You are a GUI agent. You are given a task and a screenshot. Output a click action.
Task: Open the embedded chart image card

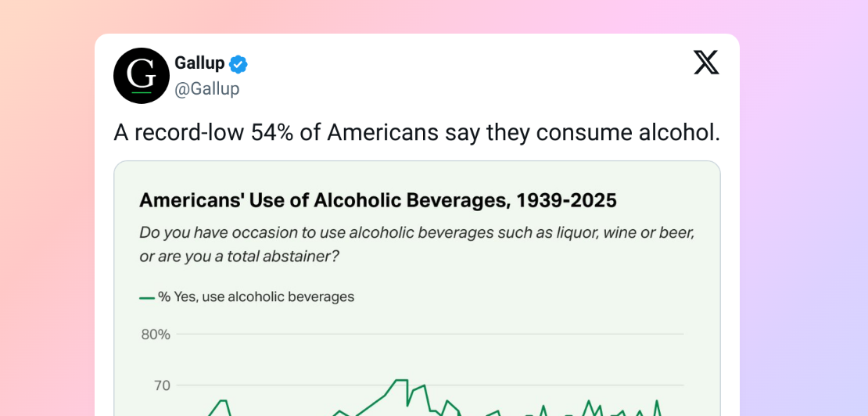[417, 289]
